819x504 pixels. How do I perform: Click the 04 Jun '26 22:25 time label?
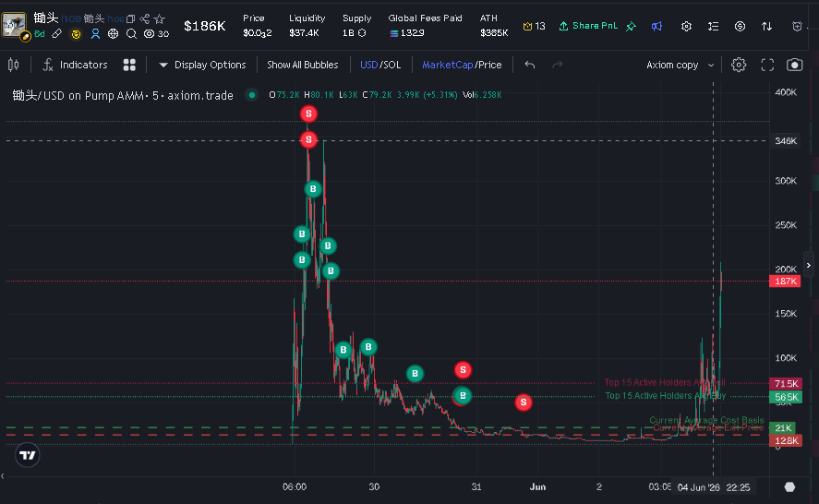pyautogui.click(x=714, y=487)
